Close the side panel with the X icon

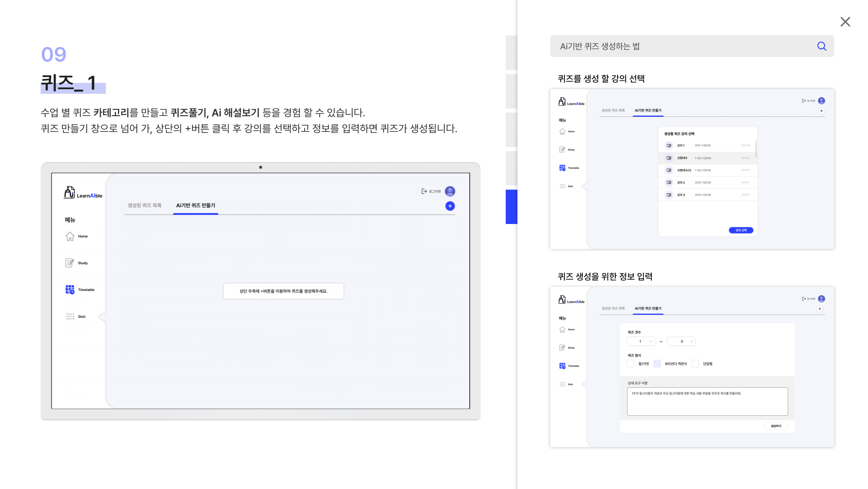pos(845,22)
